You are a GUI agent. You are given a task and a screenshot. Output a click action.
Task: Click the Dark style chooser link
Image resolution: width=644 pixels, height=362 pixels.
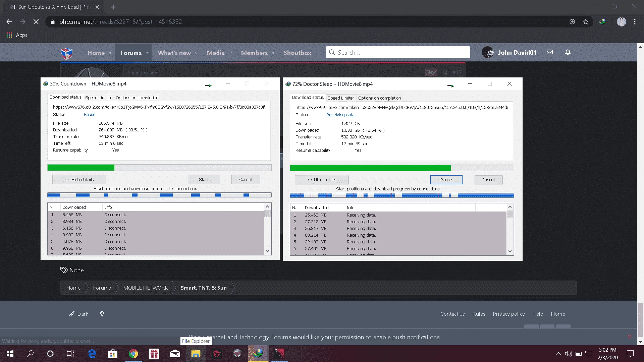click(79, 314)
